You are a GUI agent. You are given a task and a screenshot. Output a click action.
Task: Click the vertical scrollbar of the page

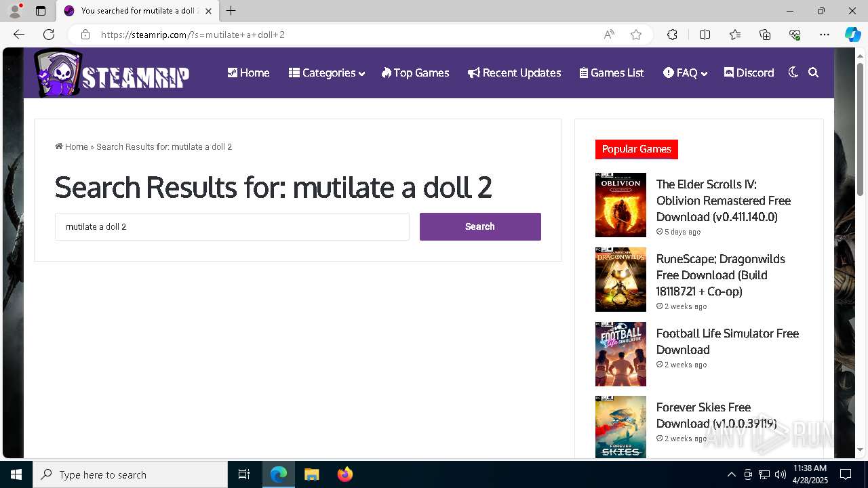(x=860, y=129)
